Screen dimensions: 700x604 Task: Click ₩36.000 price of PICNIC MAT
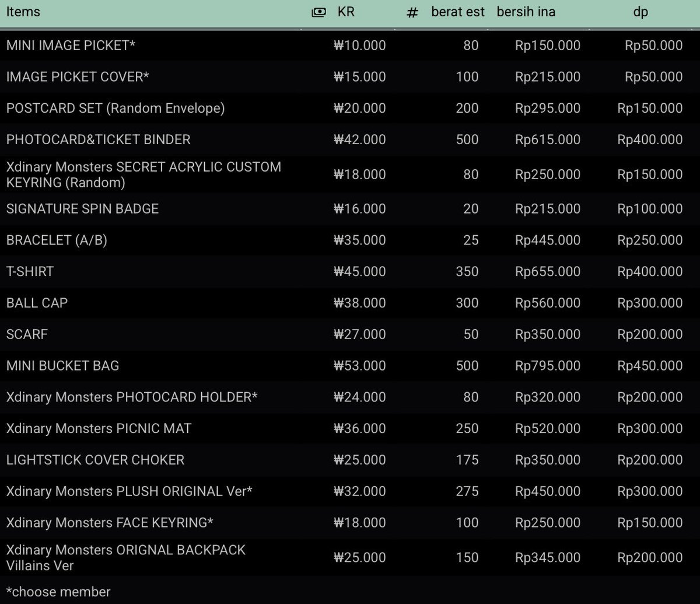coord(359,430)
